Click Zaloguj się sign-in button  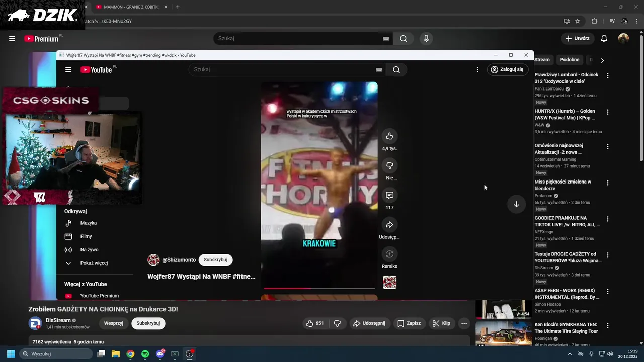(507, 70)
